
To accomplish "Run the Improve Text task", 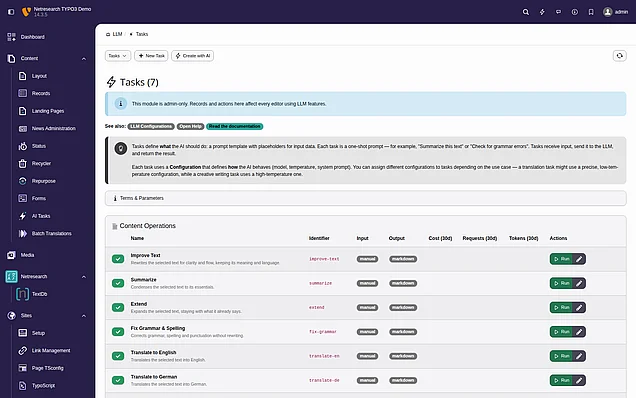I will click(x=561, y=259).
